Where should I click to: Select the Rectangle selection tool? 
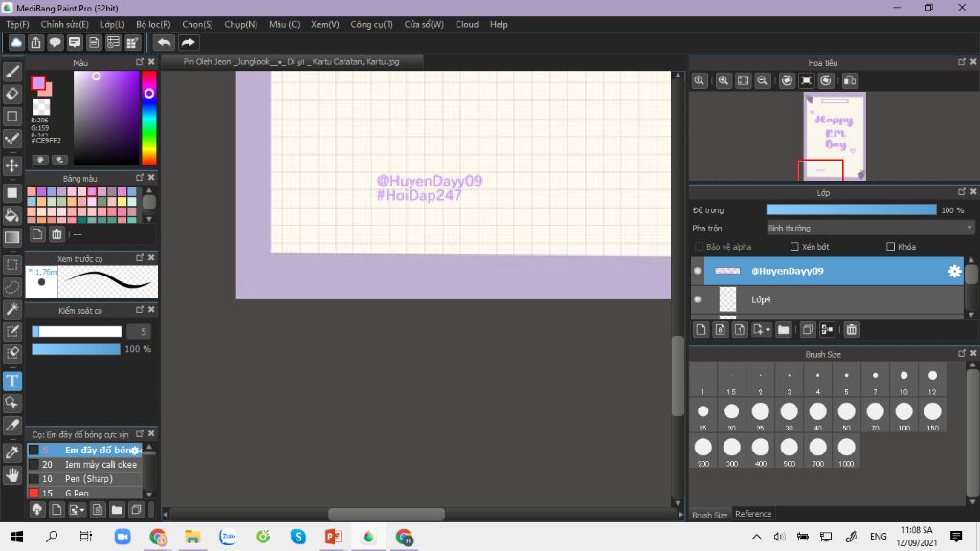pos(11,265)
